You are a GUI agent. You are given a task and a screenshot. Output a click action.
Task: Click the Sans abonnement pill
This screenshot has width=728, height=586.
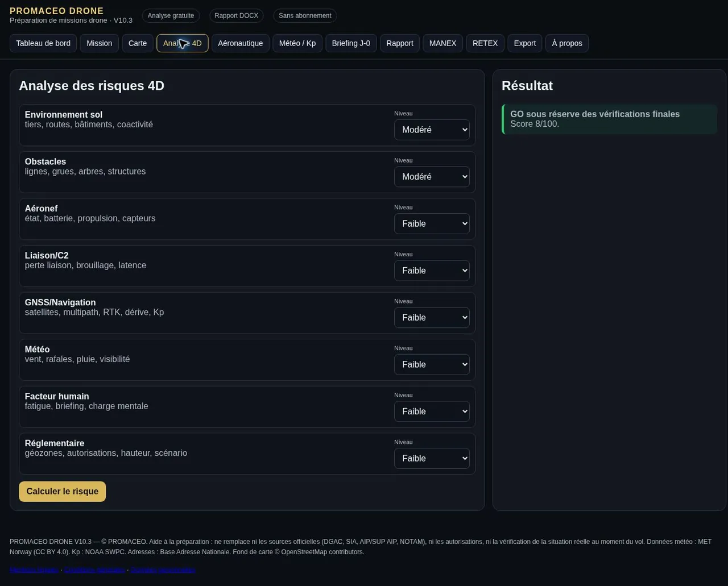pyautogui.click(x=305, y=16)
